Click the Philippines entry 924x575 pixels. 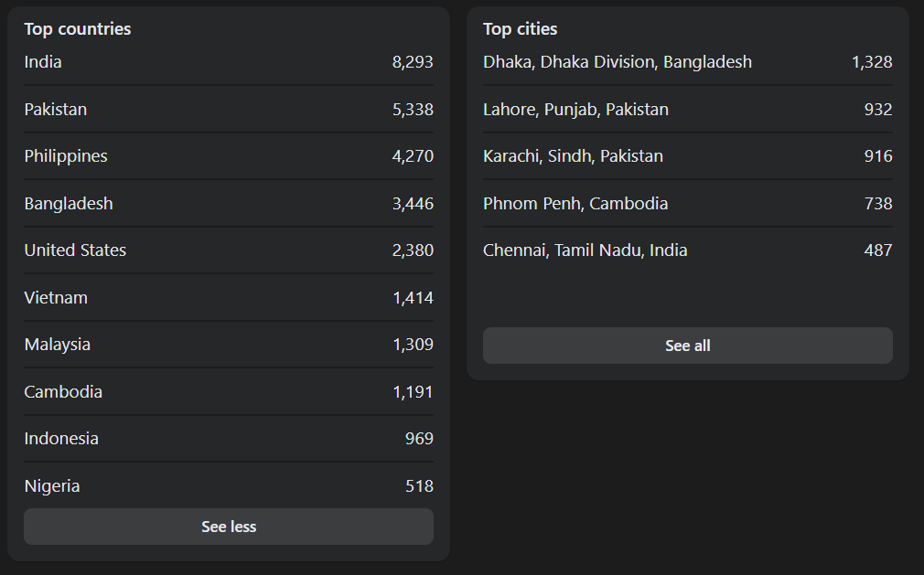(x=229, y=156)
